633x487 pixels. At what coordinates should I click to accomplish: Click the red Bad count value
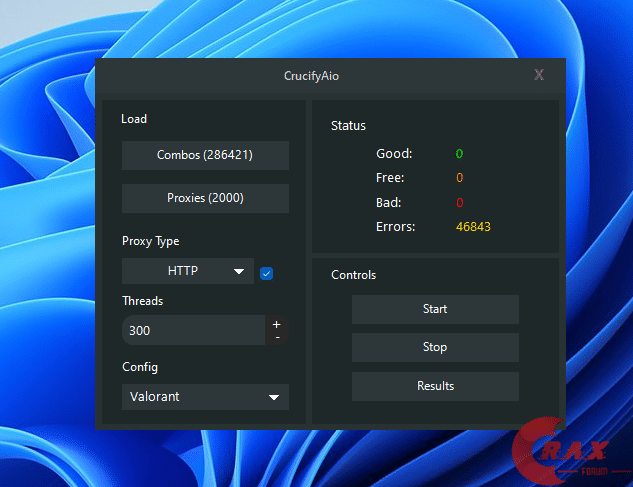[459, 202]
